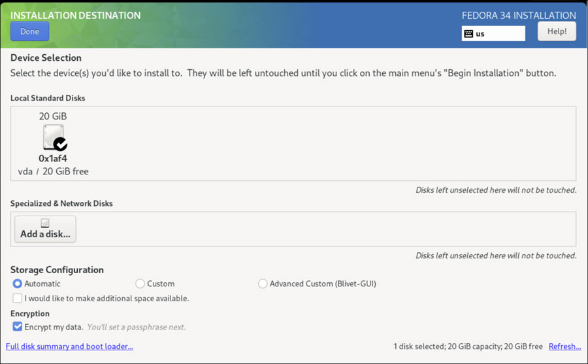Image resolution: width=588 pixels, height=364 pixels.
Task: Click the Storage Configuration heading
Action: pyautogui.click(x=57, y=270)
